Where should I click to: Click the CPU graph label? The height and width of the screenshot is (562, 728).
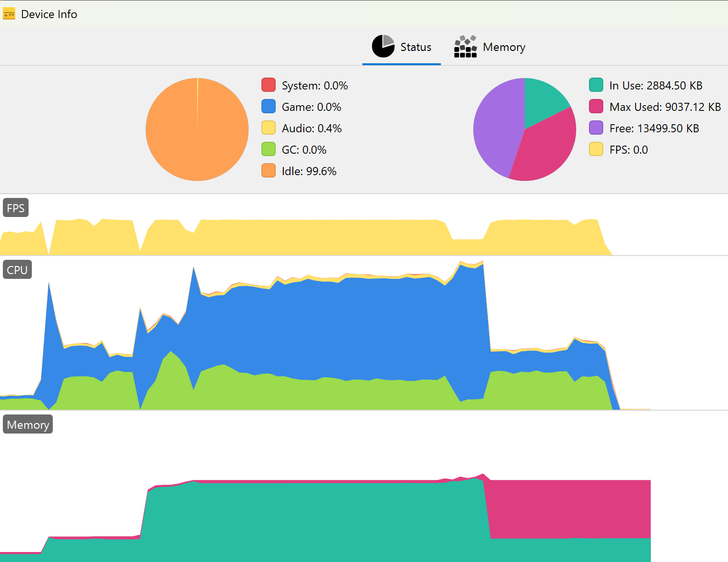pyautogui.click(x=17, y=270)
